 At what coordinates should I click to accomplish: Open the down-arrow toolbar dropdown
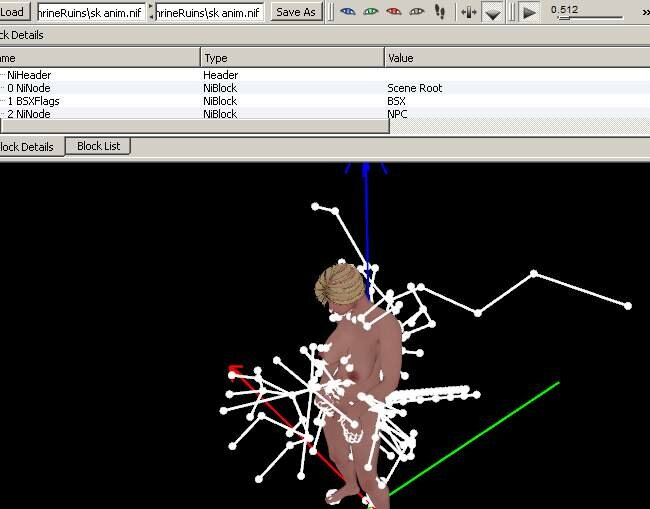[x=492, y=12]
